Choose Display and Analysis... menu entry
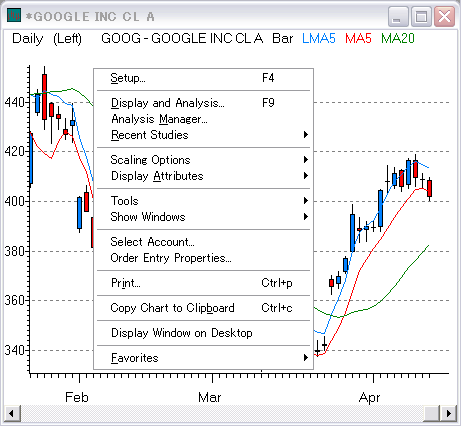Screen dimensions: 461x426 (x=203, y=103)
